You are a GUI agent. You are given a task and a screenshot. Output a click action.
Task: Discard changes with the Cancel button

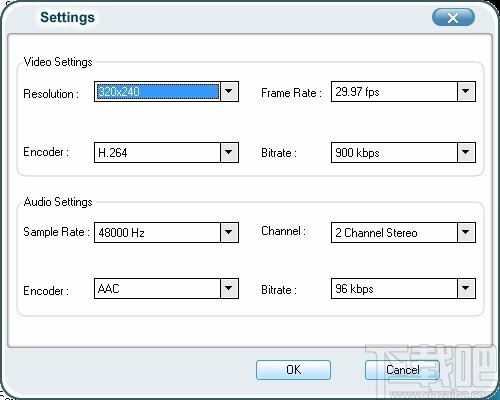tap(402, 370)
